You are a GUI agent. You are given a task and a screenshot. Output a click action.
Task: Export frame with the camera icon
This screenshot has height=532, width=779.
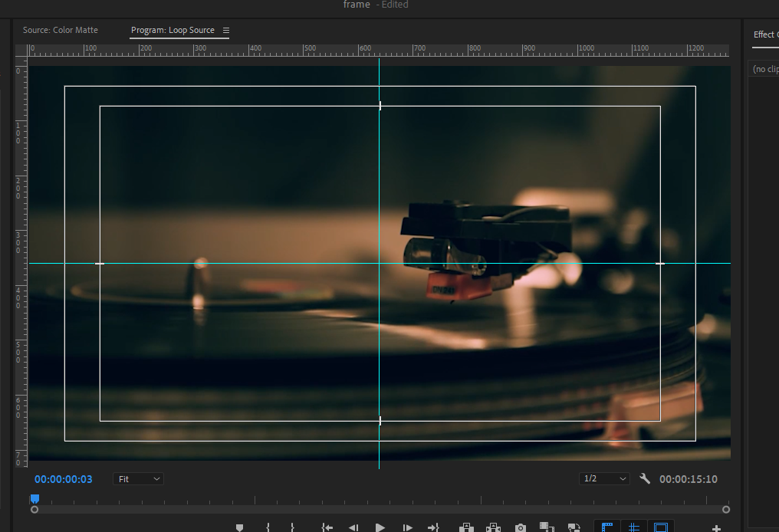pos(521,527)
